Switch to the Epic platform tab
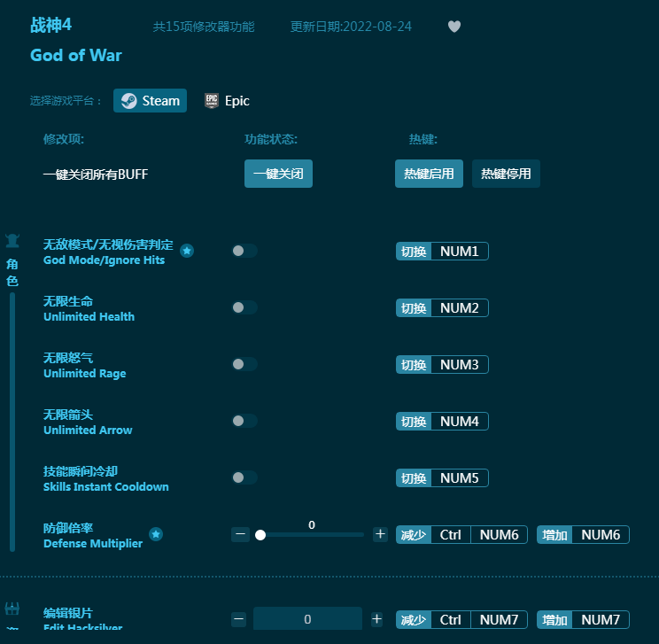This screenshot has height=644, width=659. [x=227, y=101]
